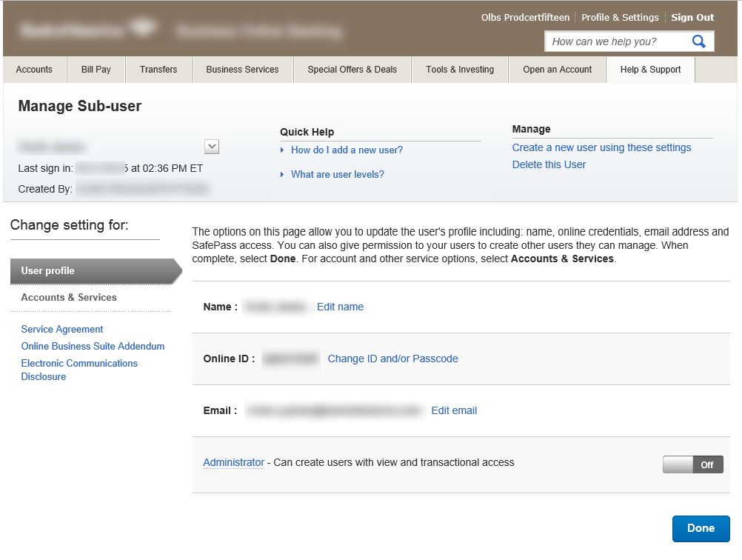Select the Business Services tab

(242, 70)
